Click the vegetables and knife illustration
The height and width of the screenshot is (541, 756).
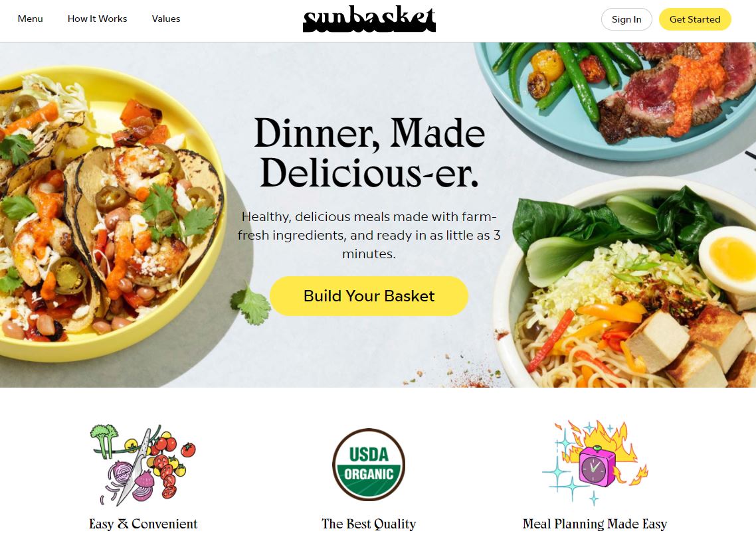[x=143, y=465]
